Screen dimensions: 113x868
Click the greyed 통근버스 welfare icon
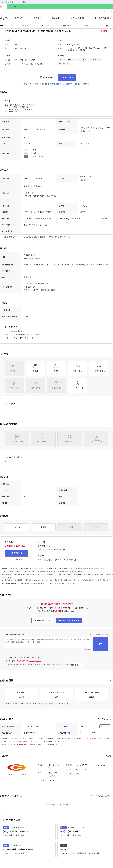14,369
